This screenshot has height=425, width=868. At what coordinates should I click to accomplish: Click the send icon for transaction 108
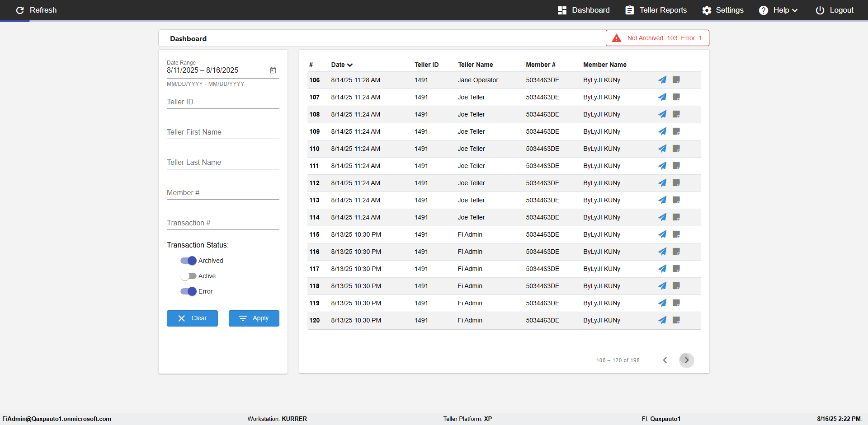(x=662, y=114)
